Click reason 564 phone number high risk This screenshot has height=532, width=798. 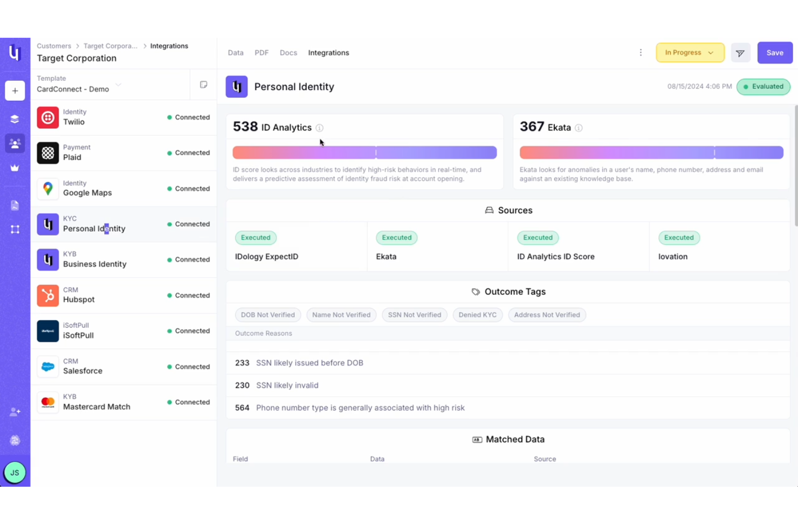(x=508, y=408)
